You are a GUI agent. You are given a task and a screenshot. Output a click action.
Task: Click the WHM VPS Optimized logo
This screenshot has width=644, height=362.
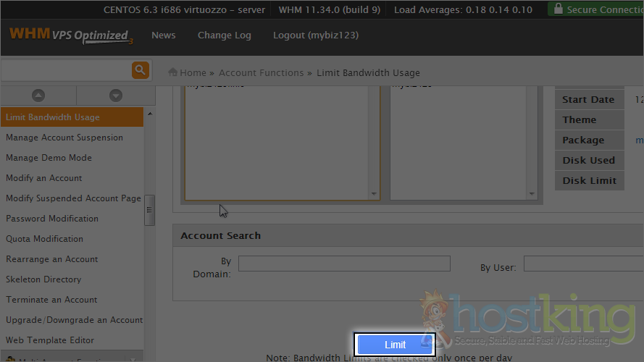pyautogui.click(x=70, y=35)
